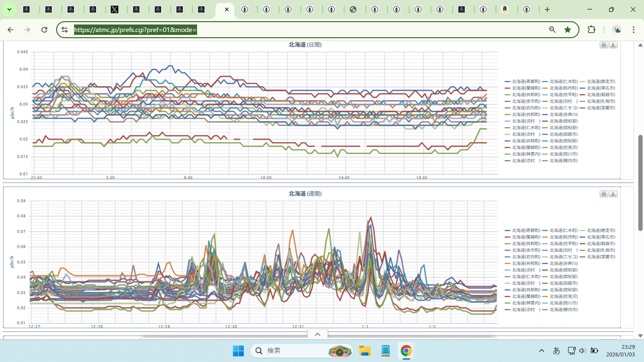This screenshot has width=644, height=362.
Task: Toggle 函館市 series in daily chart legend
Action: click(x=560, y=134)
